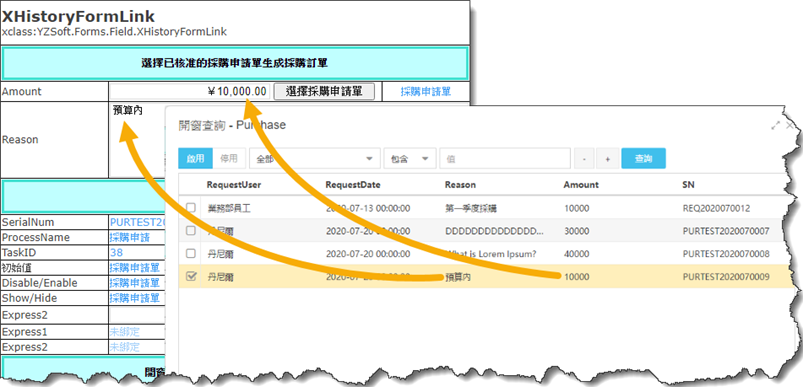Viewport: 803px width, 387px height.
Task: Uncheck the selected PURTEST2020070009 row checkbox
Action: point(191,276)
